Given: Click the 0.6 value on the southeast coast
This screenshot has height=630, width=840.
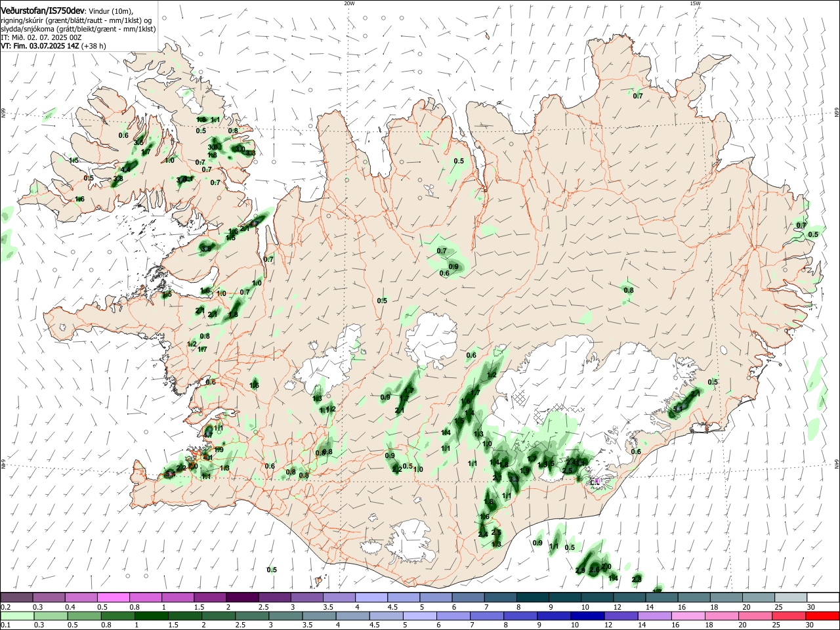Looking at the screenshot, I should [x=635, y=451].
